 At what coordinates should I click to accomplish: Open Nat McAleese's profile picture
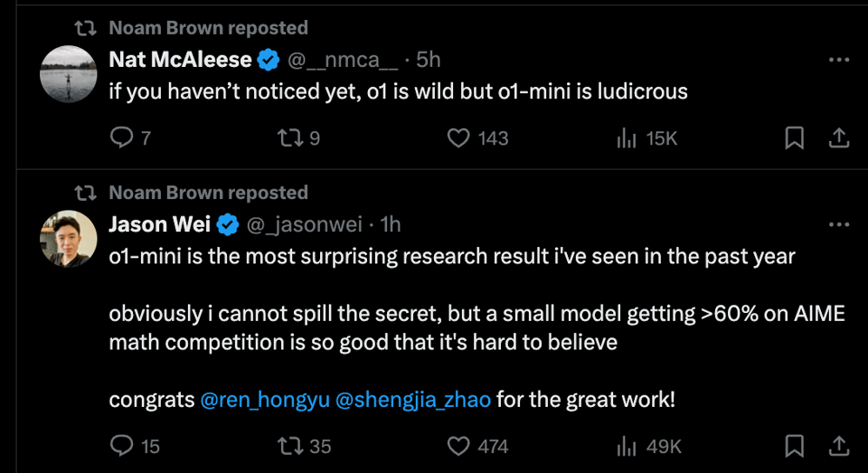[69, 74]
